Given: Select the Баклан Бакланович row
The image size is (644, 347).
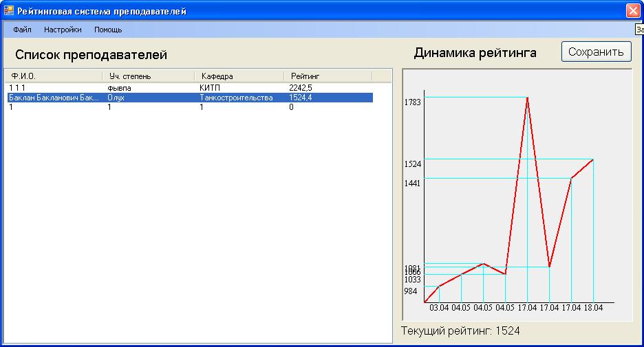Looking at the screenshot, I should [x=190, y=98].
